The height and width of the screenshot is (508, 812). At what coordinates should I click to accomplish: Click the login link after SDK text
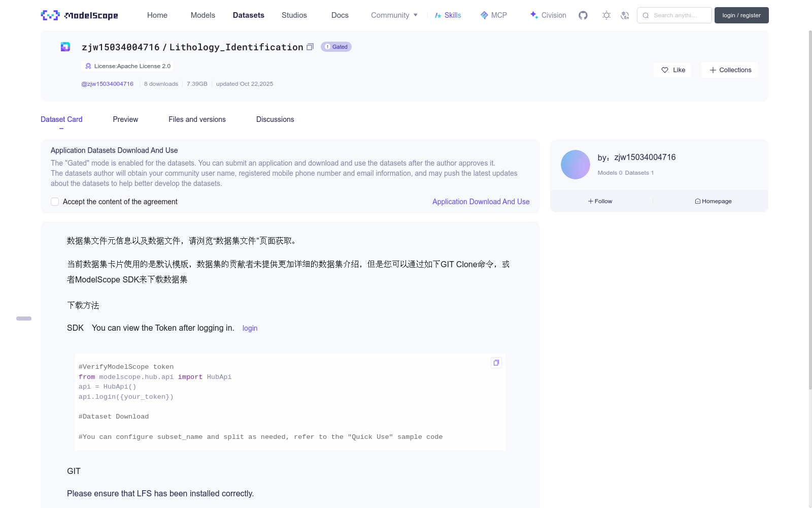point(250,328)
